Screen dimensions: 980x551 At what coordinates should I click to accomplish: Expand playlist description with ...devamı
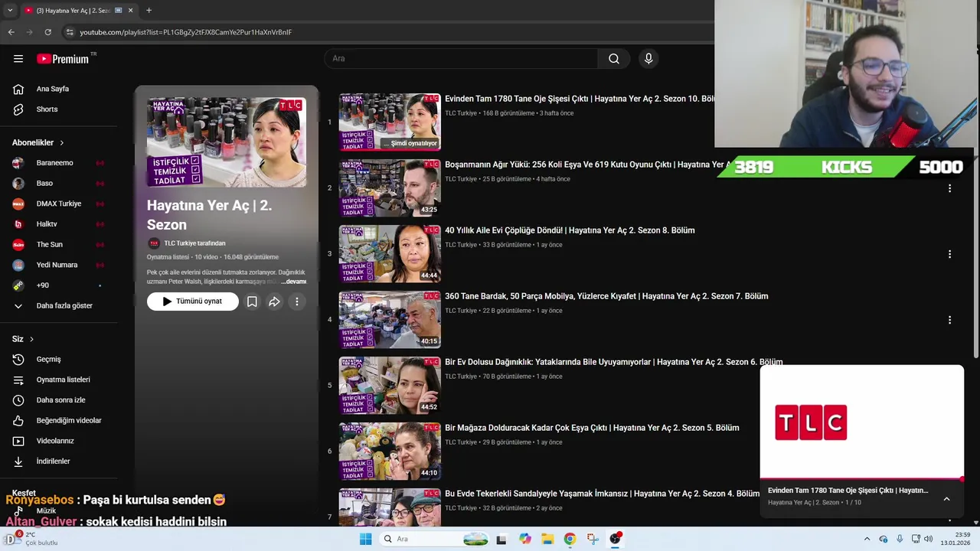295,282
